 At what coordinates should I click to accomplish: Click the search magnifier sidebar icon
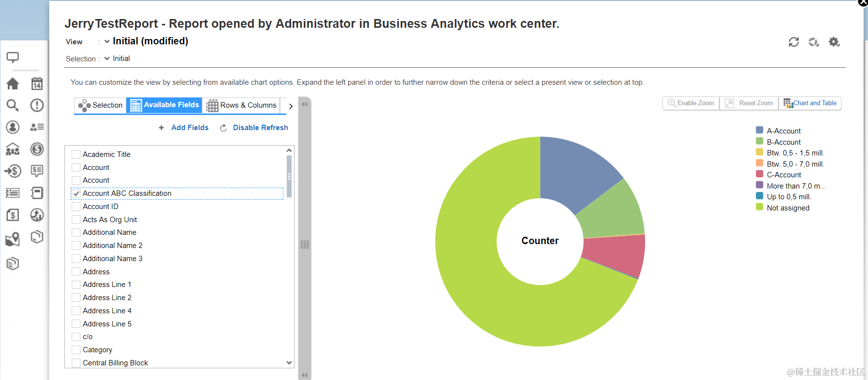tap(13, 105)
